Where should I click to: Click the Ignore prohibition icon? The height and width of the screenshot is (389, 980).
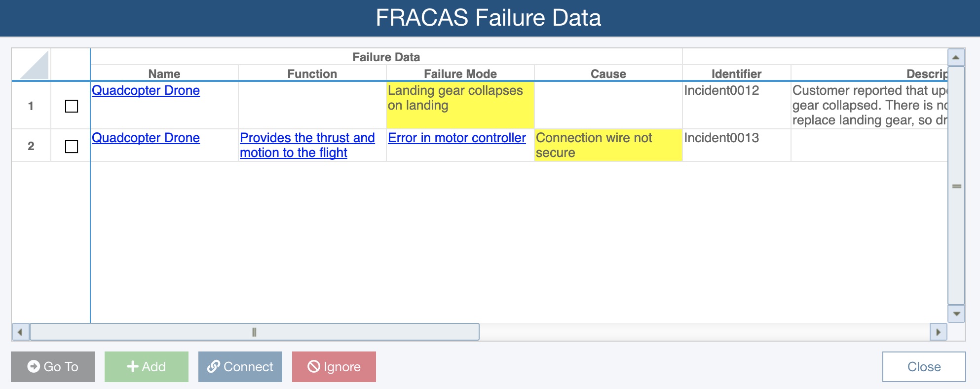tap(314, 366)
